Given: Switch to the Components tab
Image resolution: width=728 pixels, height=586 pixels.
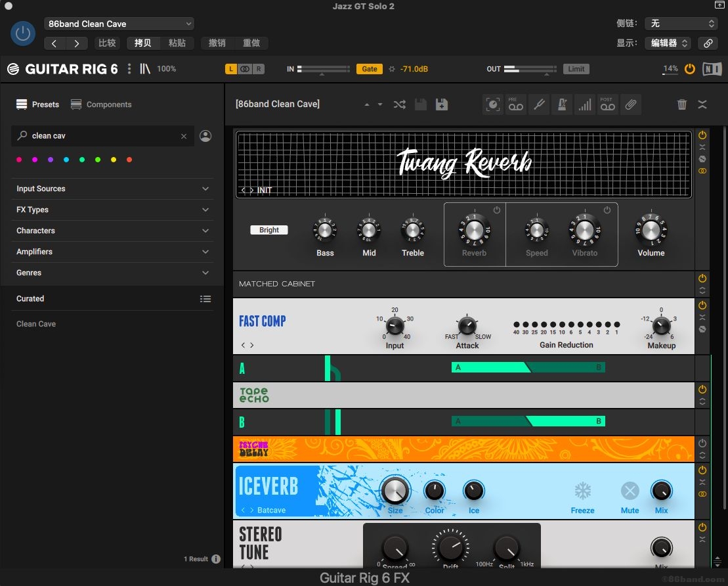Looking at the screenshot, I should pyautogui.click(x=101, y=104).
